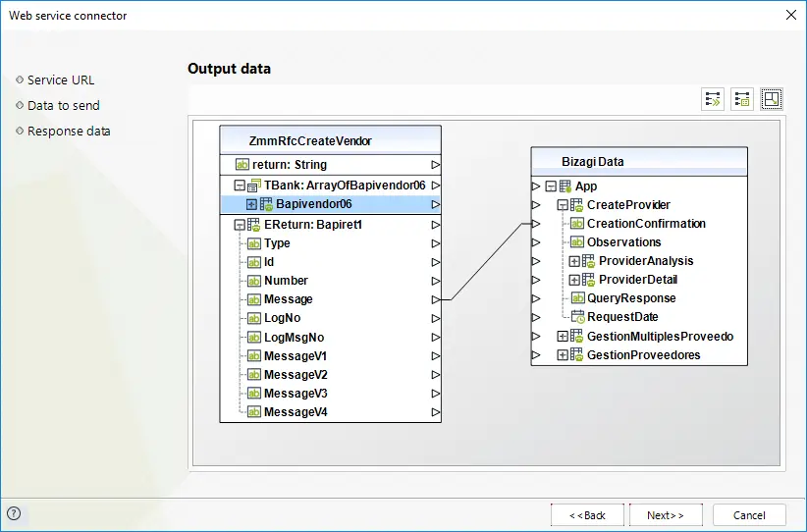807x532 pixels.
Task: Click the attribute icon beside Type
Action: click(x=254, y=243)
